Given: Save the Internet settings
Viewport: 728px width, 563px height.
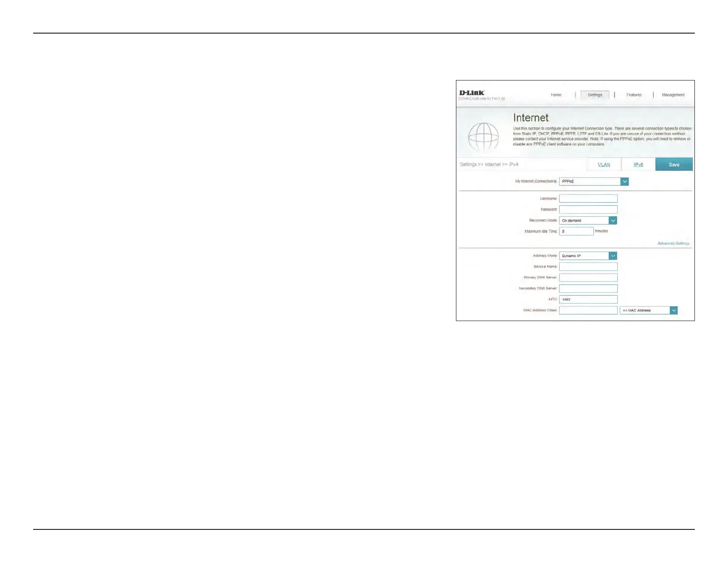Looking at the screenshot, I should pyautogui.click(x=674, y=165).
